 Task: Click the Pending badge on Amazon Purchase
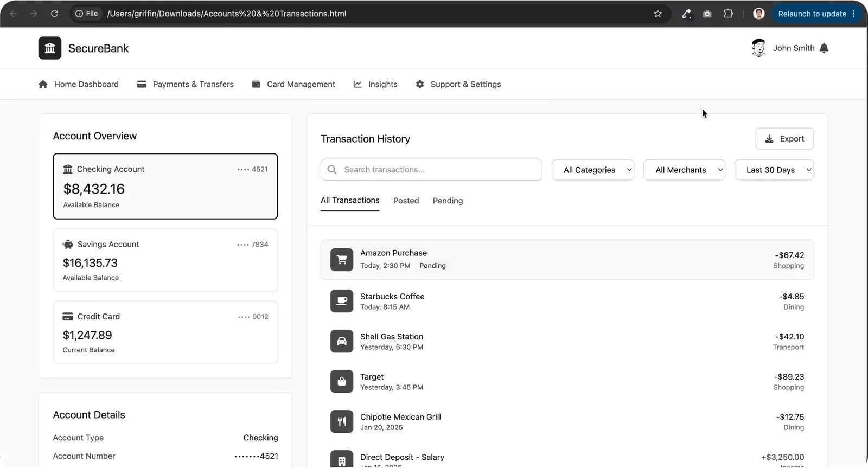coord(432,266)
